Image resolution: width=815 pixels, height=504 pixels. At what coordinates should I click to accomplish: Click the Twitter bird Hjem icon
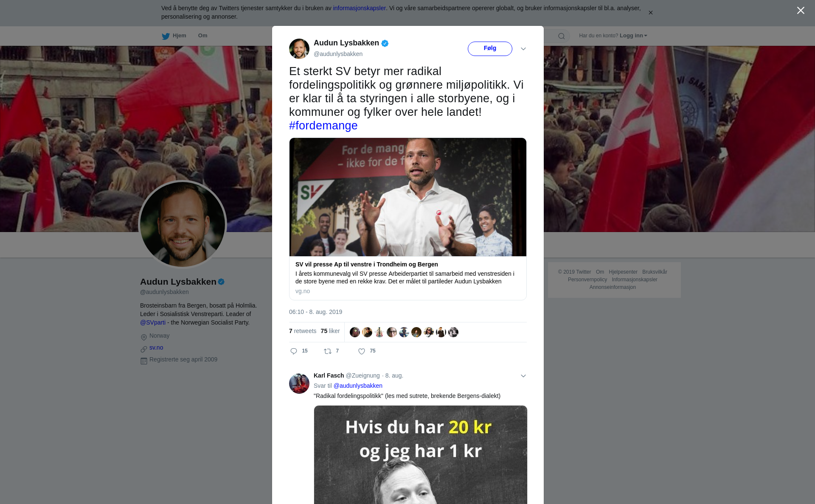coord(166,36)
